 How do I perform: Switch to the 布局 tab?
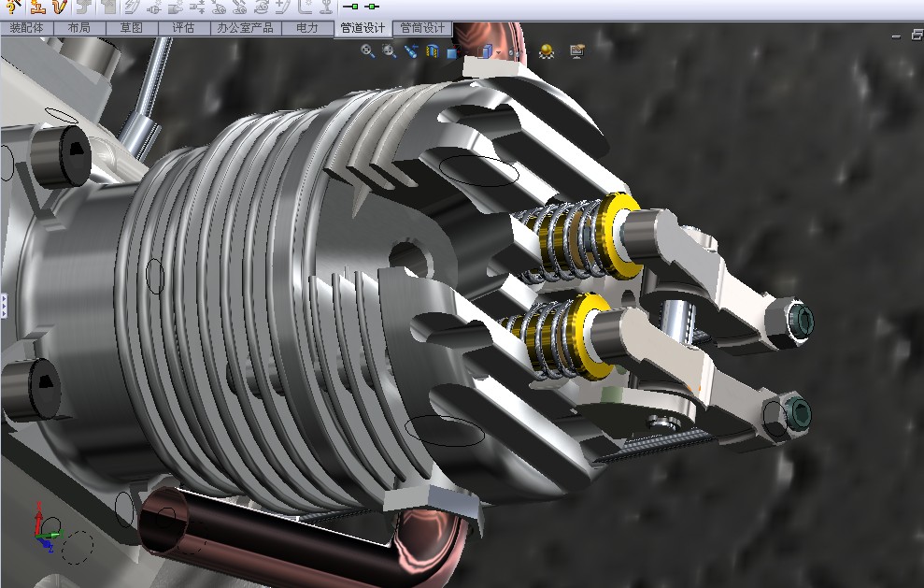[79, 28]
